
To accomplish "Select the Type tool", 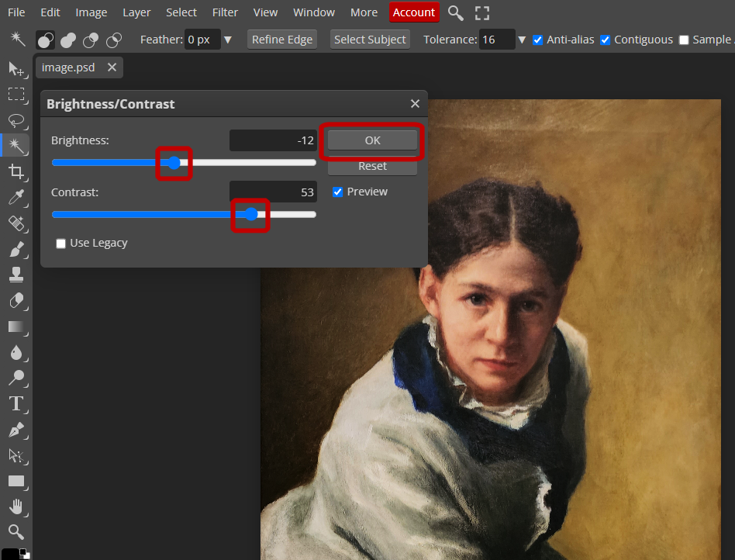I will pyautogui.click(x=16, y=404).
